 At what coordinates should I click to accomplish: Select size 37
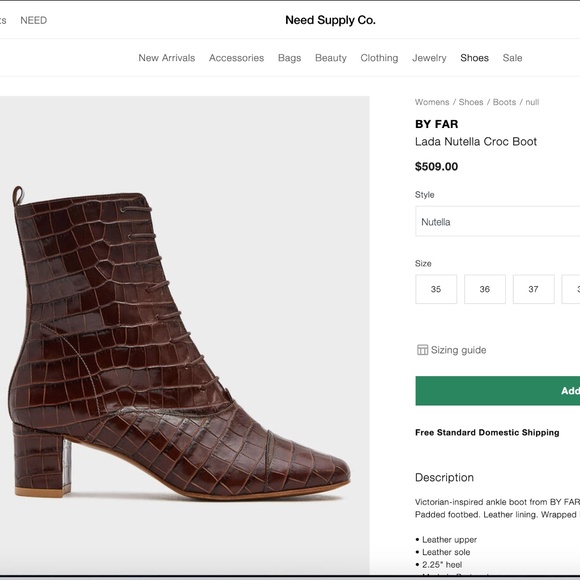pyautogui.click(x=533, y=289)
